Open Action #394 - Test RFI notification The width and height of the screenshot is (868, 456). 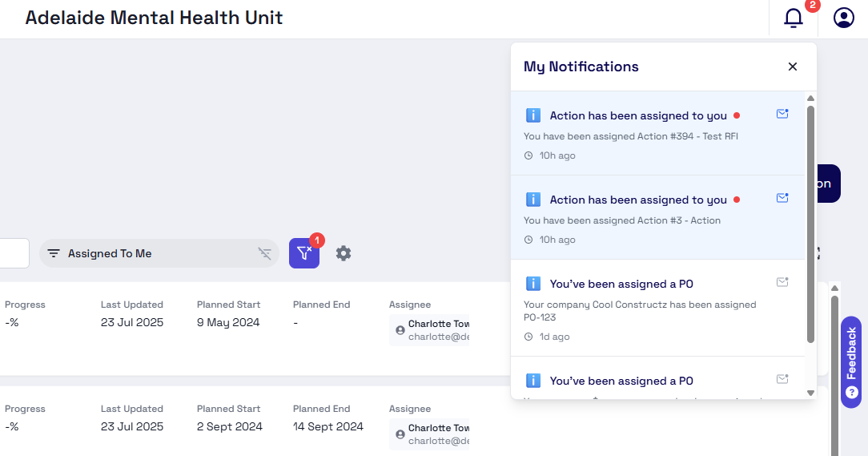[657, 134]
